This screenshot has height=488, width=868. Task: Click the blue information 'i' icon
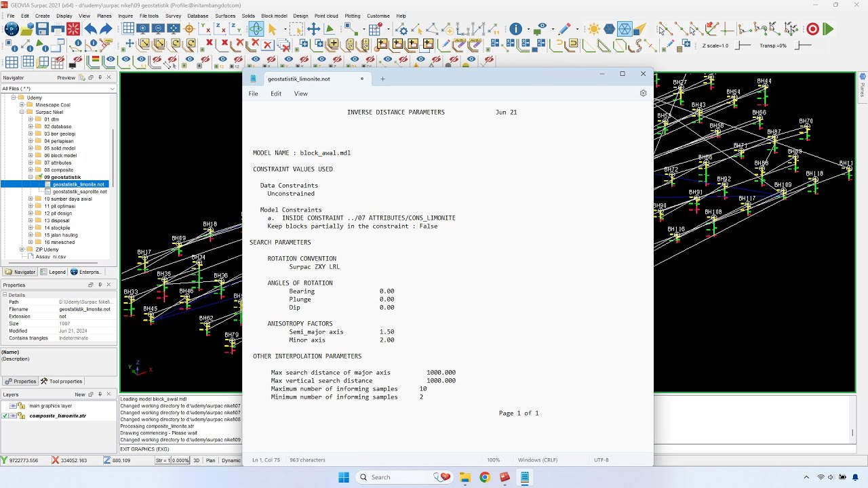[x=516, y=29]
